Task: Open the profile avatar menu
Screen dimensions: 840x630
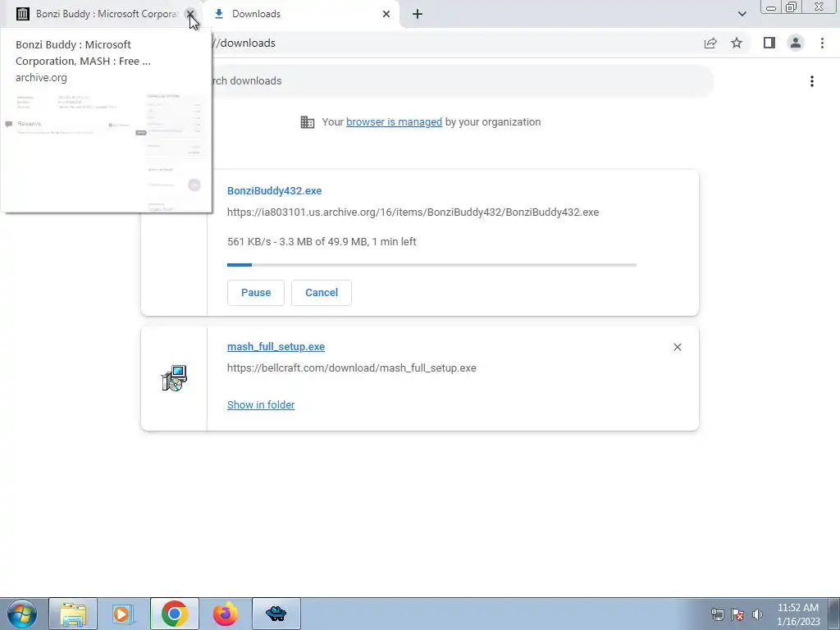Action: click(x=796, y=43)
